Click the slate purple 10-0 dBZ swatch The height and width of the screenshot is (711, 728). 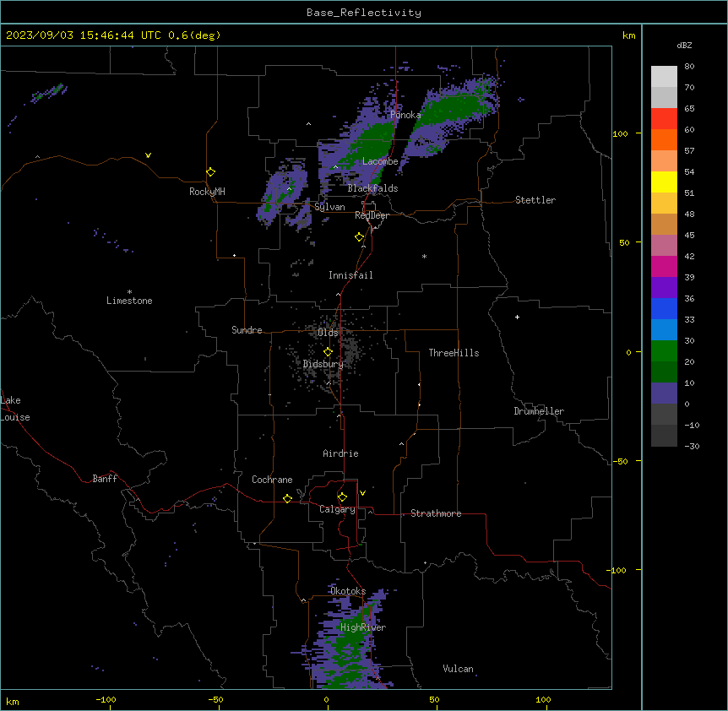[664, 393]
